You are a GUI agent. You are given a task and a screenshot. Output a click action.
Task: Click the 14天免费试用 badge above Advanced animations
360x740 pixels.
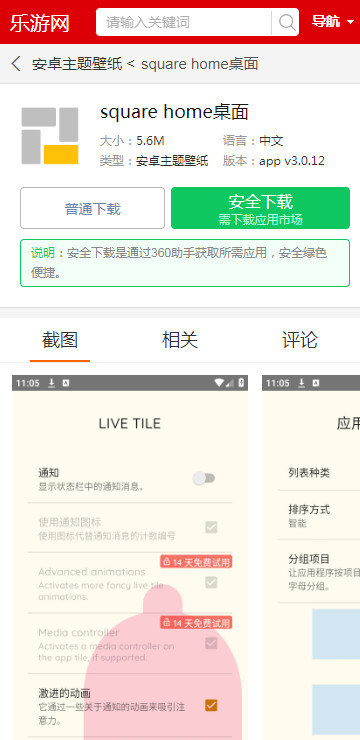point(196,562)
